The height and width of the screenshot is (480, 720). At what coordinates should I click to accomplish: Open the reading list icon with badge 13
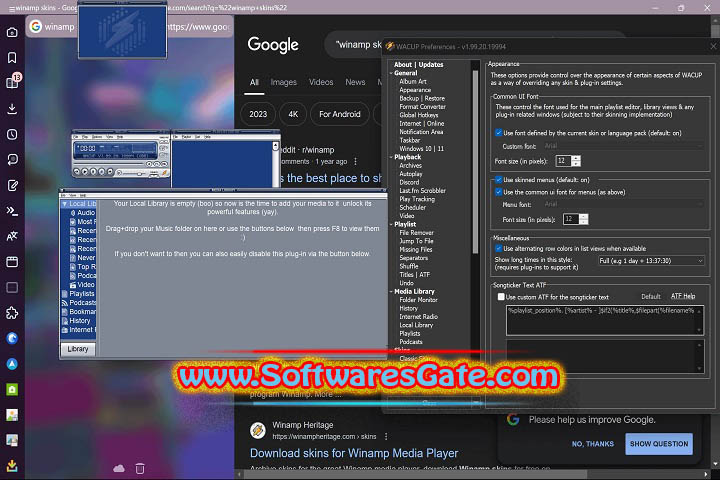click(12, 82)
